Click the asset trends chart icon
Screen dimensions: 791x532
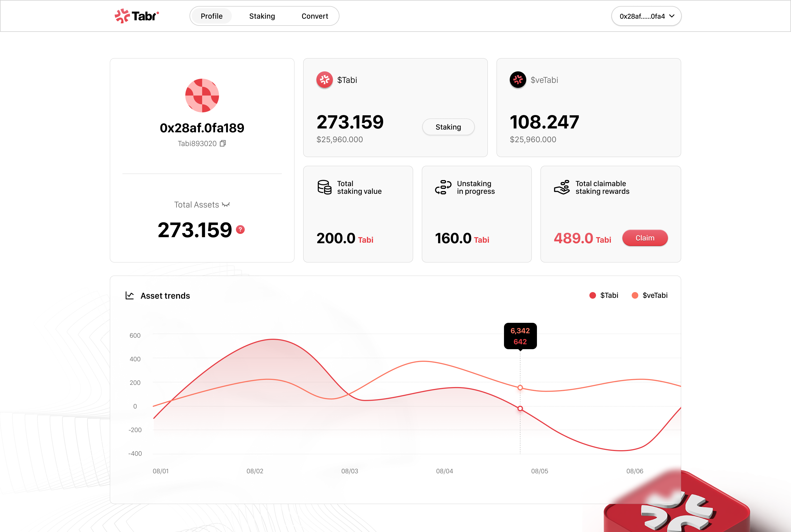pos(129,295)
